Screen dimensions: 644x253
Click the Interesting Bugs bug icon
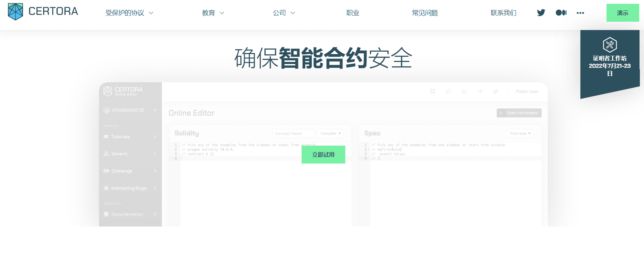[106, 188]
